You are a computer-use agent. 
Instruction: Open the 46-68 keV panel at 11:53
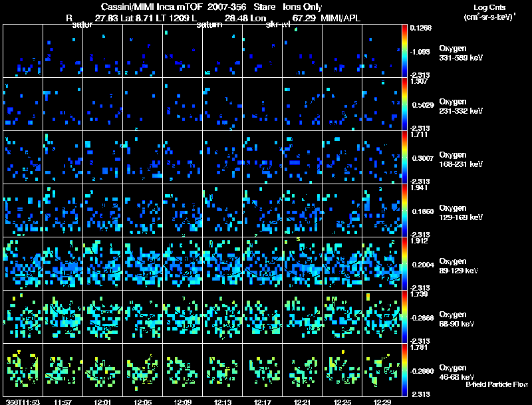pyautogui.click(x=23, y=370)
